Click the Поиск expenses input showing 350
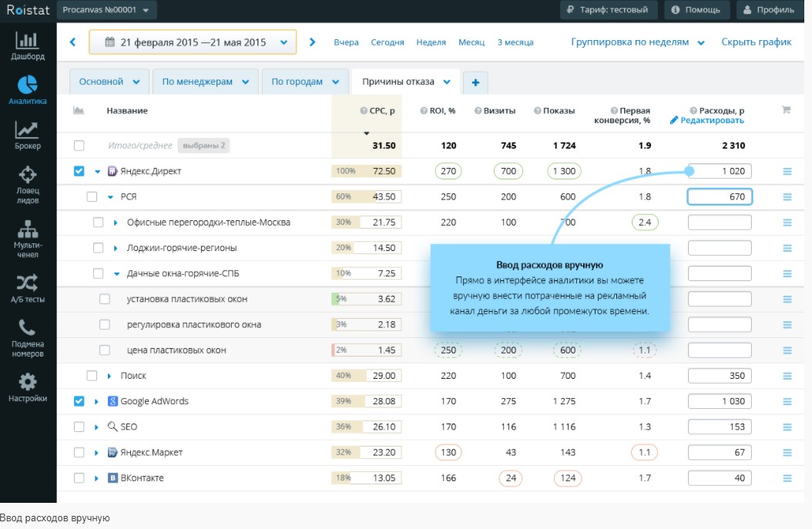 tap(720, 376)
